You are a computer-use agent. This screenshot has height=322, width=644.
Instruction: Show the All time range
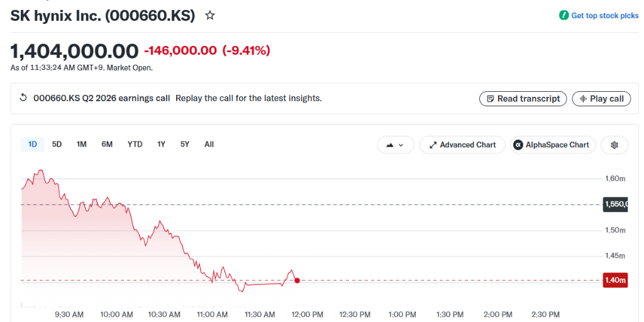[x=209, y=145]
